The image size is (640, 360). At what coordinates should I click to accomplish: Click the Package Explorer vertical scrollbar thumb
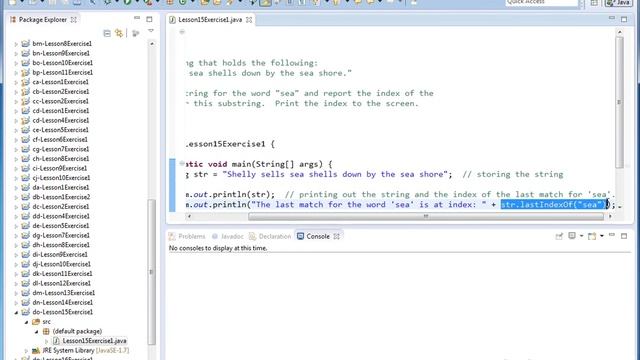click(151, 272)
